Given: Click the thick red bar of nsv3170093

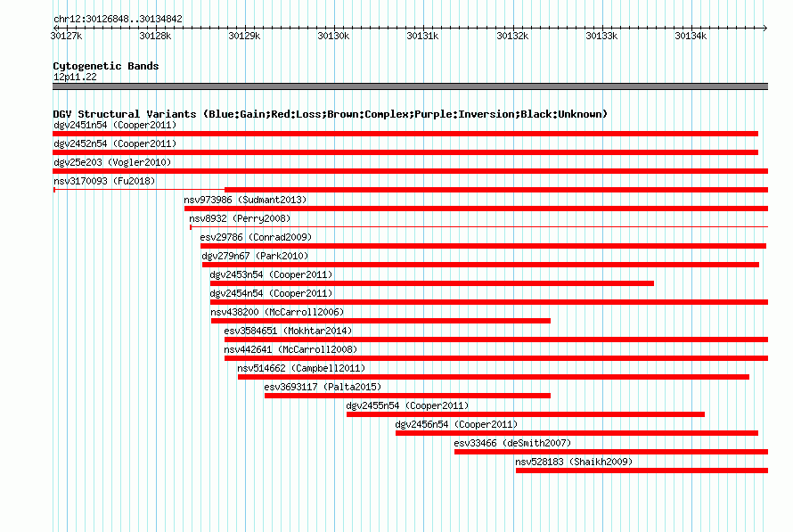Looking at the screenshot, I should 496,190.
